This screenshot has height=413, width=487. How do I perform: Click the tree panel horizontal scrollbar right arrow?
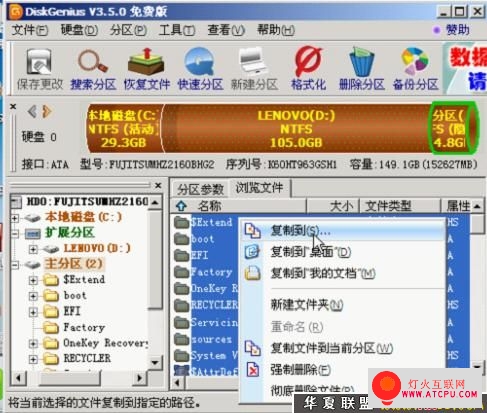[140, 378]
